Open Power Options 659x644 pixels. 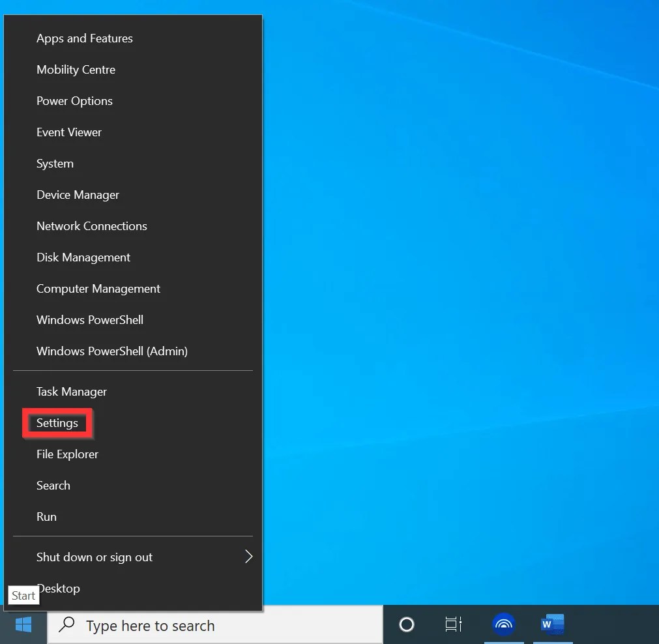133,101
